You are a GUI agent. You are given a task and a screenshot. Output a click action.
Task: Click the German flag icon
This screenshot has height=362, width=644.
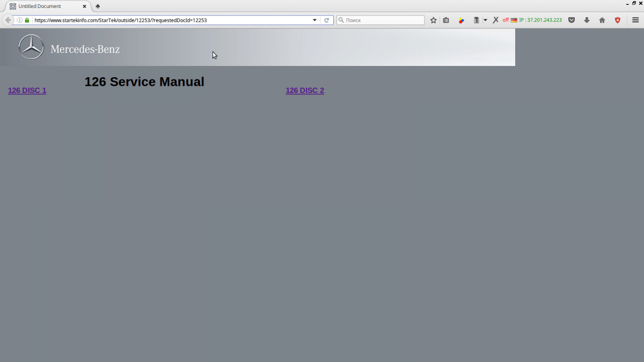tap(514, 20)
